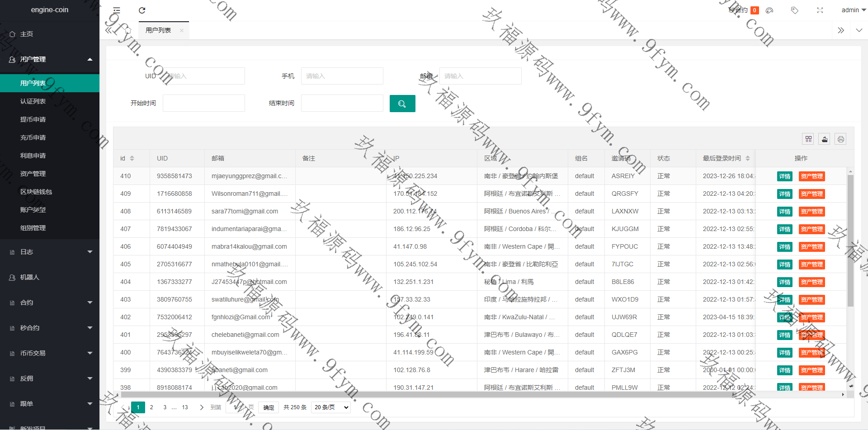Click the print table icon
The width and height of the screenshot is (868, 430).
coord(840,139)
